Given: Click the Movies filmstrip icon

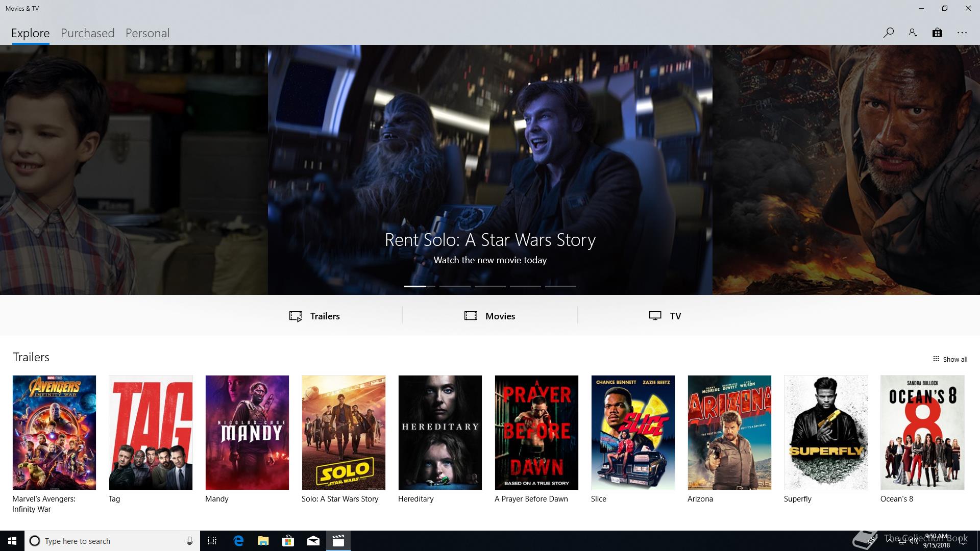Looking at the screenshot, I should 471,316.
